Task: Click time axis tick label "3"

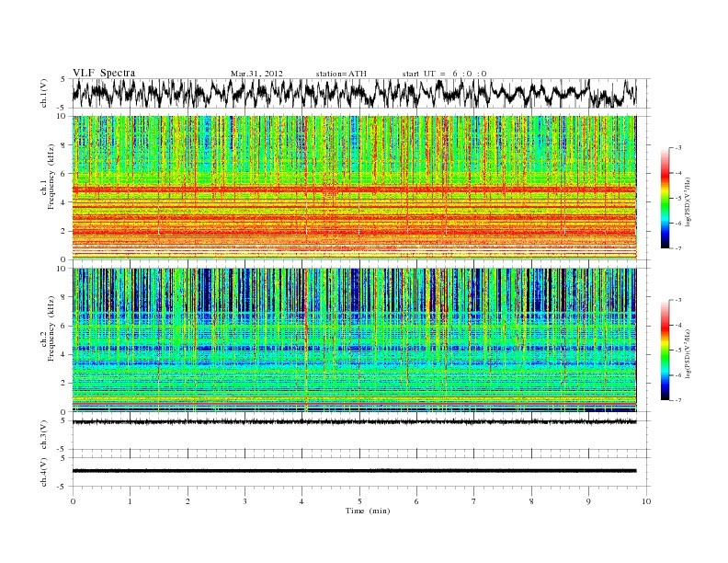Action: coord(245,501)
